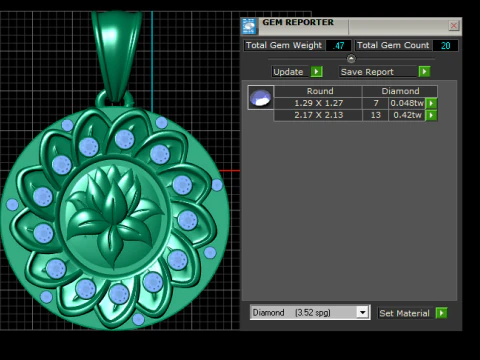Select the pendant bail at top

click(x=117, y=55)
